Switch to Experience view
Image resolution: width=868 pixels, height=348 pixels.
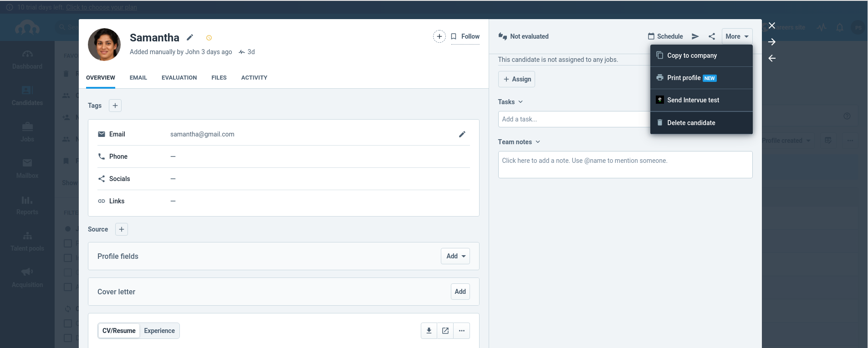(x=159, y=331)
